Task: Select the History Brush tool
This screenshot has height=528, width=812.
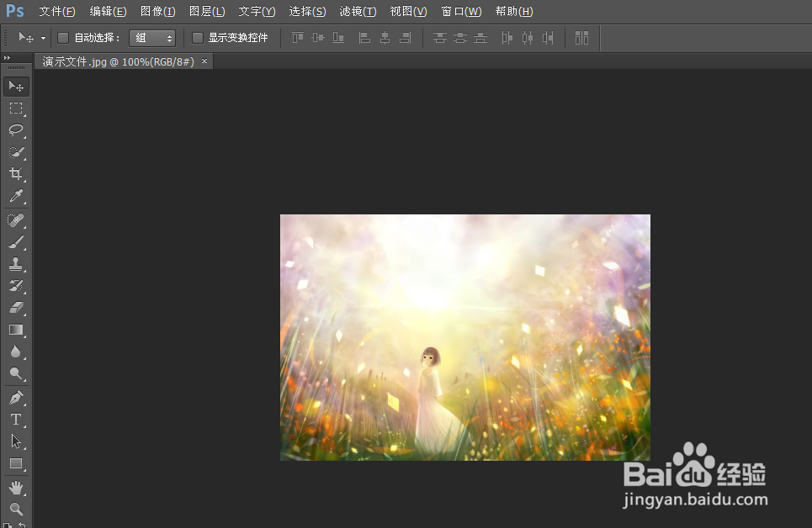Action: [16, 286]
